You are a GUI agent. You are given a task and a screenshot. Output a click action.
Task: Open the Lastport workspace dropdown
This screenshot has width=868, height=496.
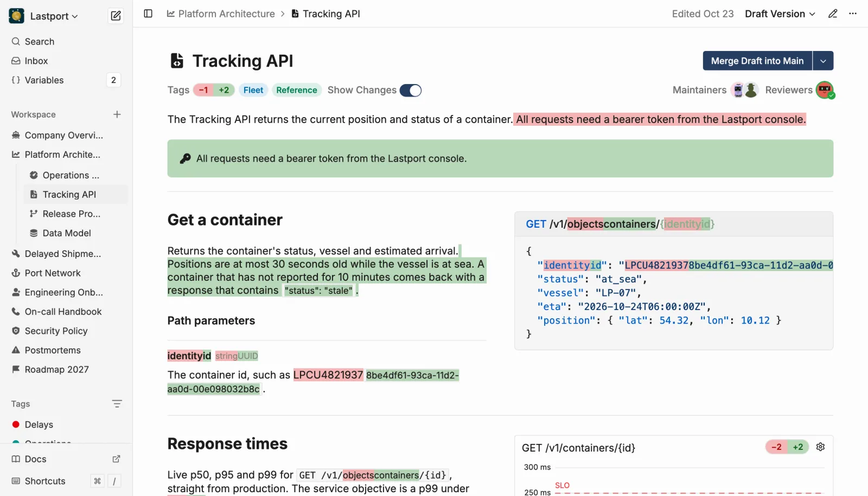point(54,16)
